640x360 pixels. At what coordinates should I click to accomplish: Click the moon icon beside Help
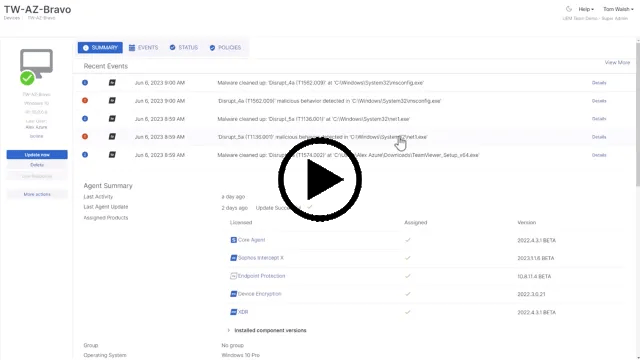point(569,9)
